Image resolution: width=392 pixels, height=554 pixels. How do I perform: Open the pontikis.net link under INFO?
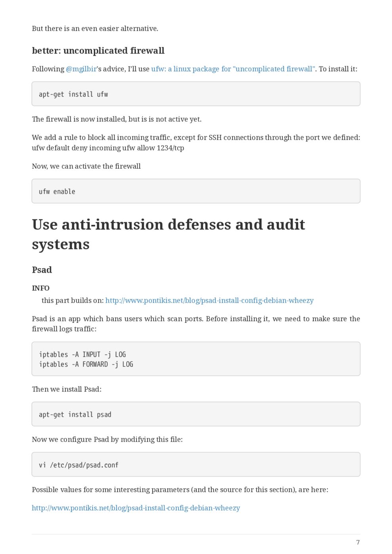coord(209,301)
